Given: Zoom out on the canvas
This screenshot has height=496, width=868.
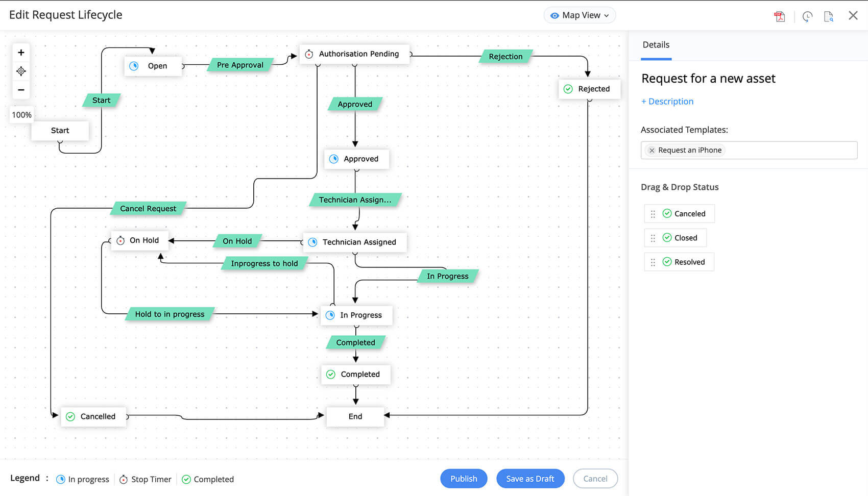Looking at the screenshot, I should pyautogui.click(x=21, y=90).
